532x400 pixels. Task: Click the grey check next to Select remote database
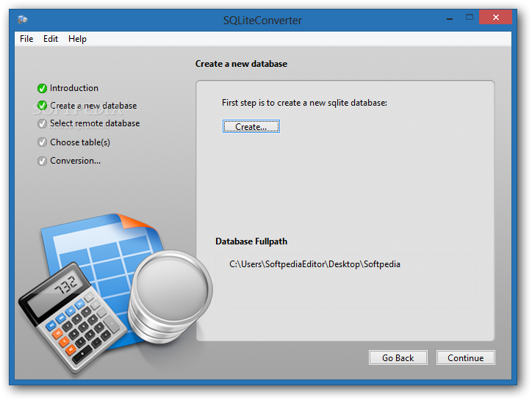(42, 124)
